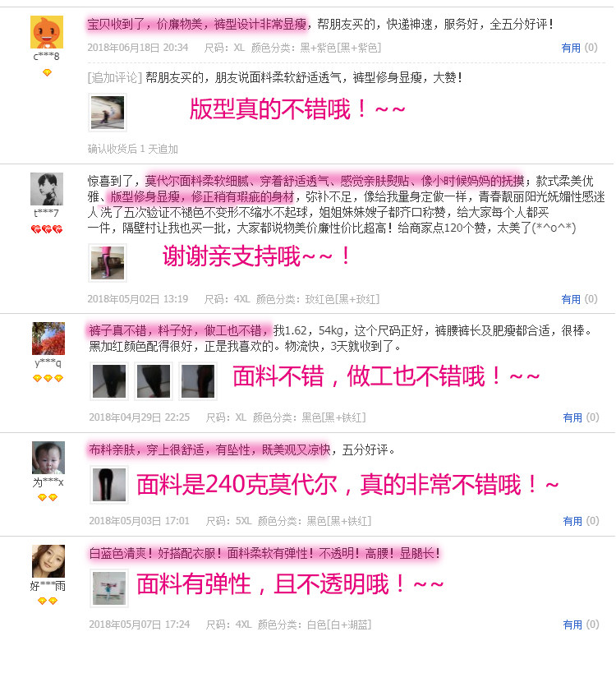This screenshot has width=616, height=673.
Task: Open the black-and-white portrait avatar of t***7
Action: coord(47,189)
